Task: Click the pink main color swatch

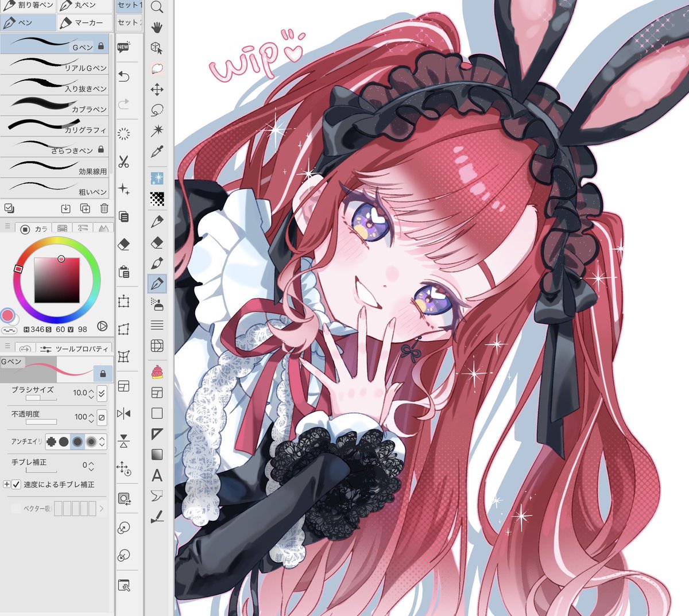Action: (x=7, y=315)
